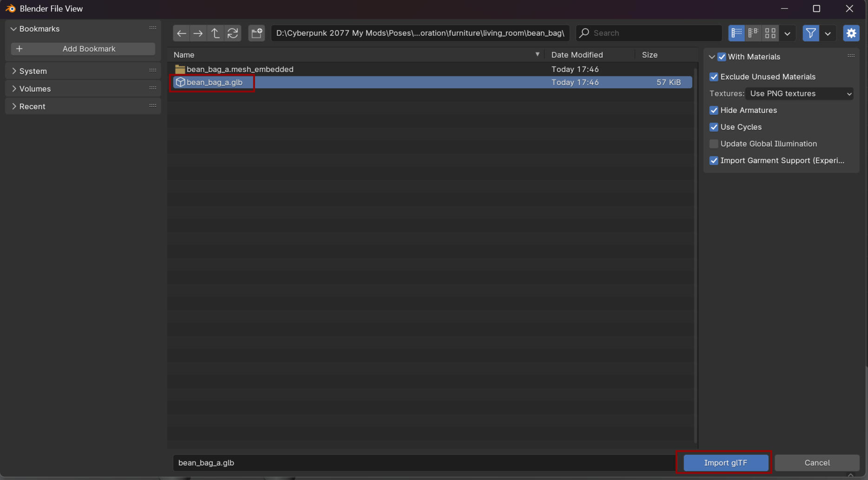Toggle file filtering funnel icon
The width and height of the screenshot is (868, 480).
[810, 33]
